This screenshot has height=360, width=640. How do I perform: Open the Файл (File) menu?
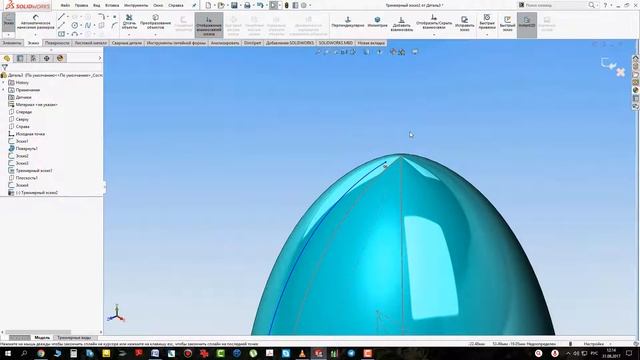[65, 5]
